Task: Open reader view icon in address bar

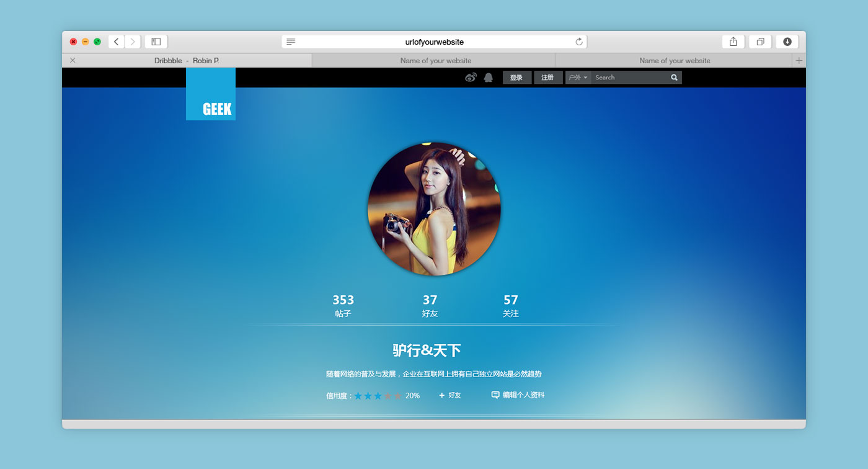Action: click(x=291, y=42)
